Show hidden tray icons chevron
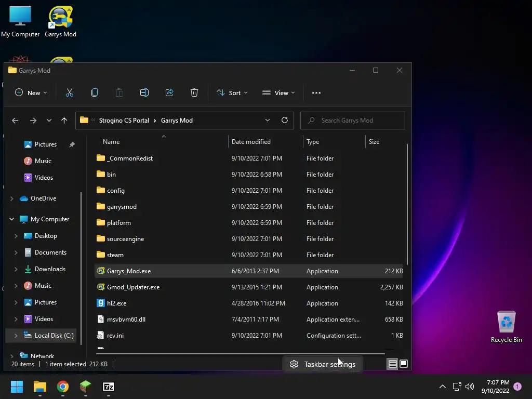This screenshot has height=399, width=532. click(x=443, y=387)
